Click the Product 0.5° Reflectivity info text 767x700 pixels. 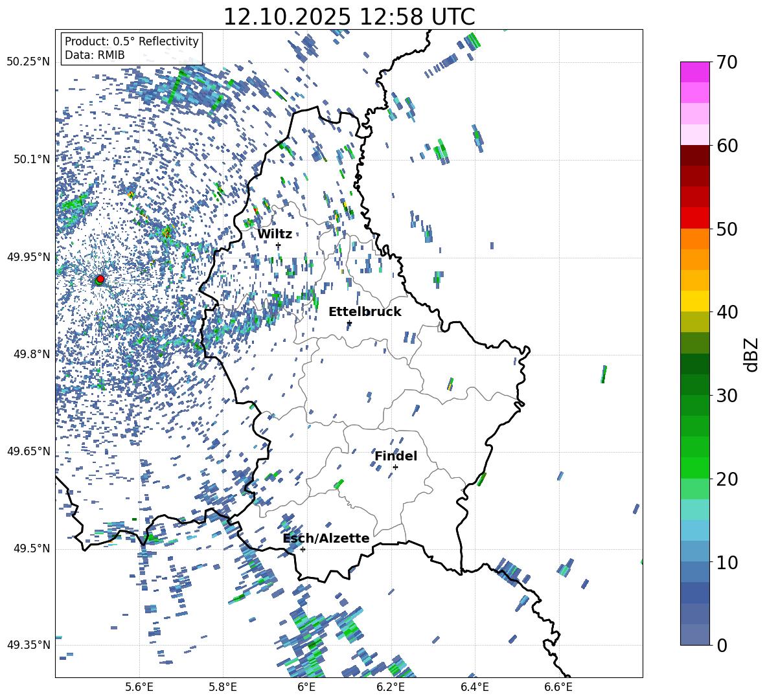(132, 41)
